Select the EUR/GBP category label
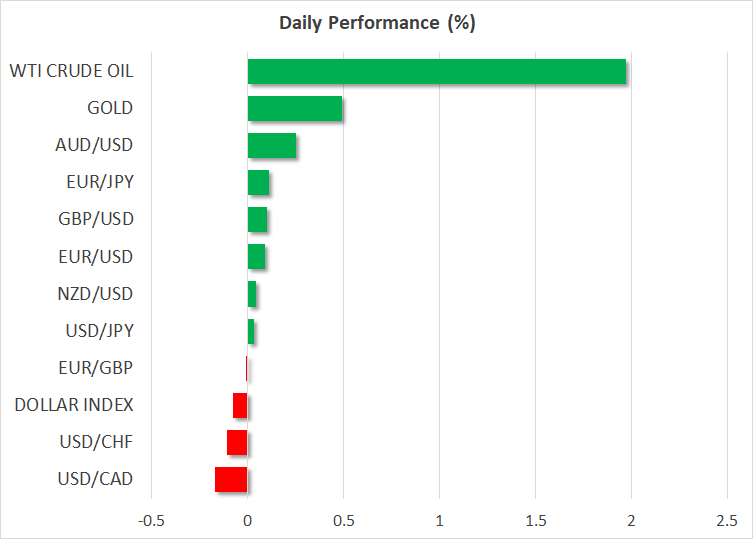 coord(99,368)
